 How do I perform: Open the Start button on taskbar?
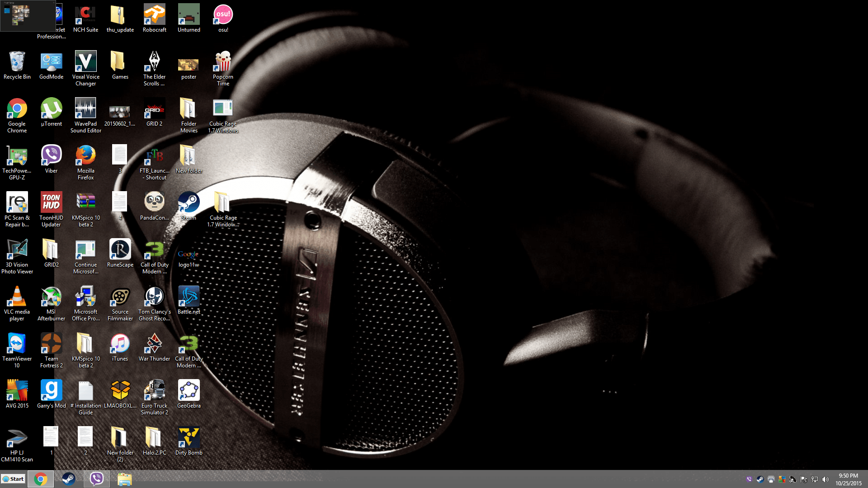13,479
